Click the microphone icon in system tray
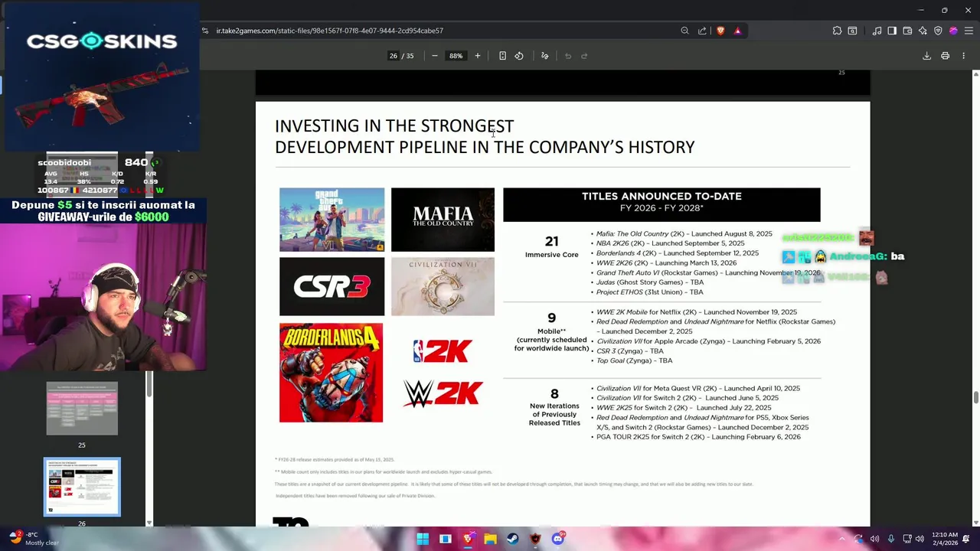 point(890,539)
